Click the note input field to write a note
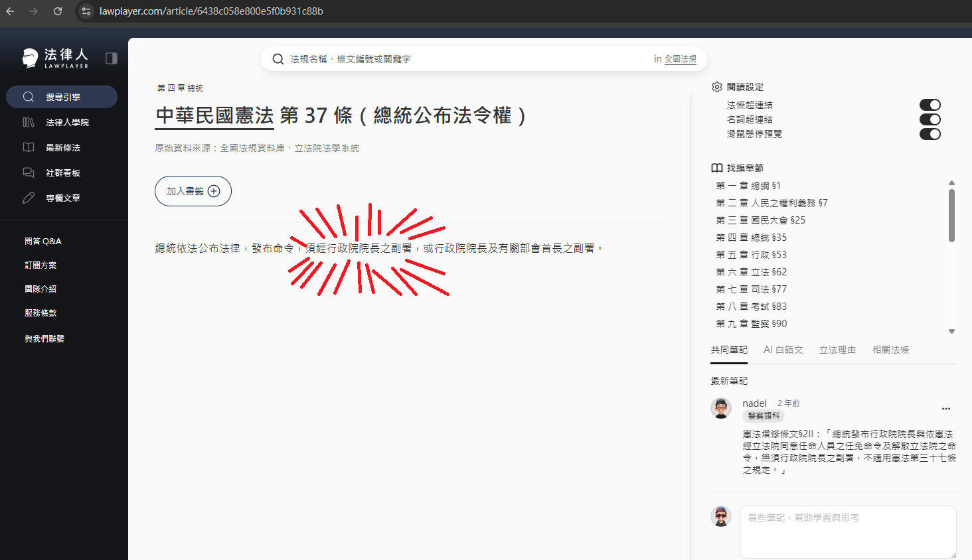Viewport: 972px width, 560px height. 847,531
